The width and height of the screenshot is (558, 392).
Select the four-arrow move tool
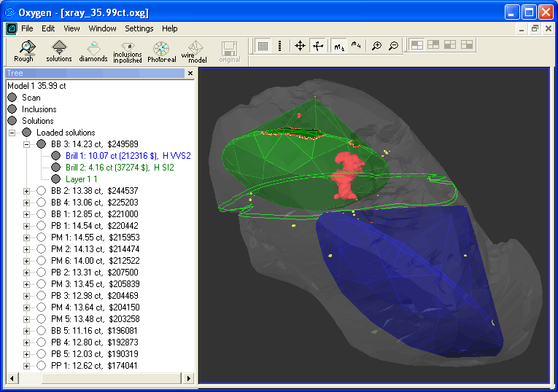coord(300,46)
